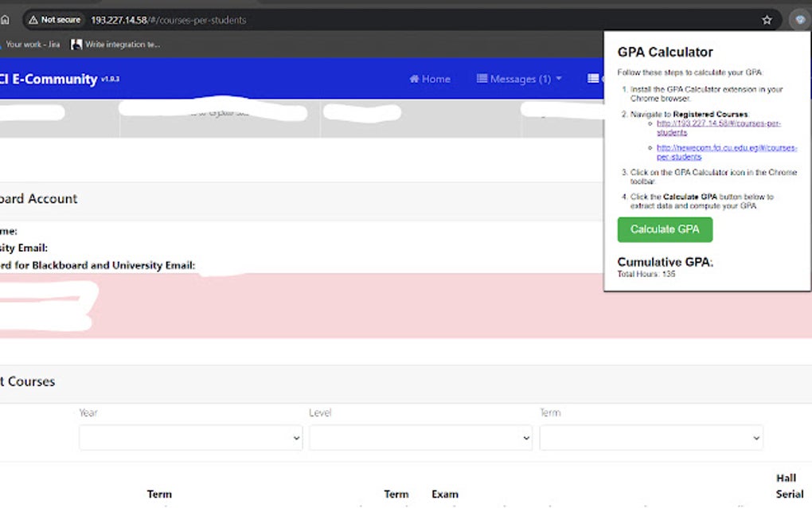Click the GPA Calculator extension icon
This screenshot has width=812, height=508.
point(798,19)
